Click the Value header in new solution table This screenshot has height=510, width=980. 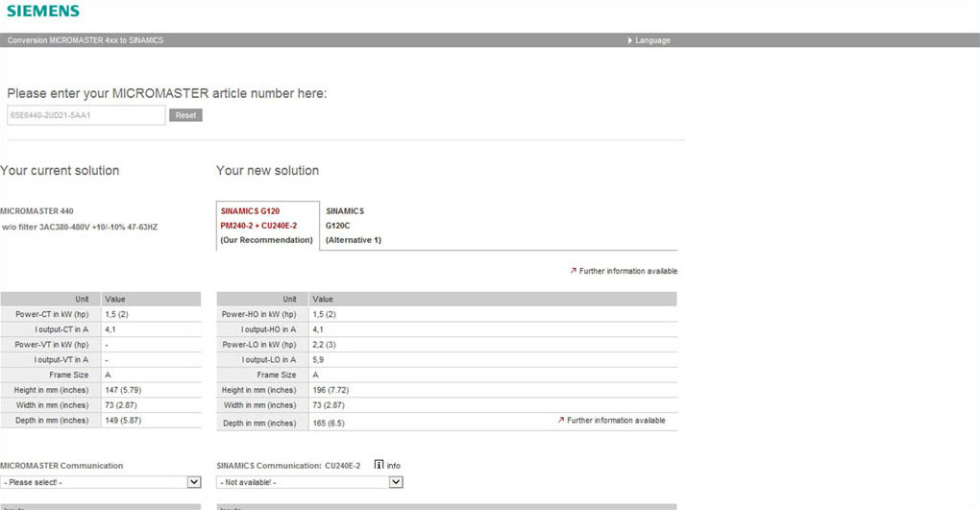coord(323,300)
